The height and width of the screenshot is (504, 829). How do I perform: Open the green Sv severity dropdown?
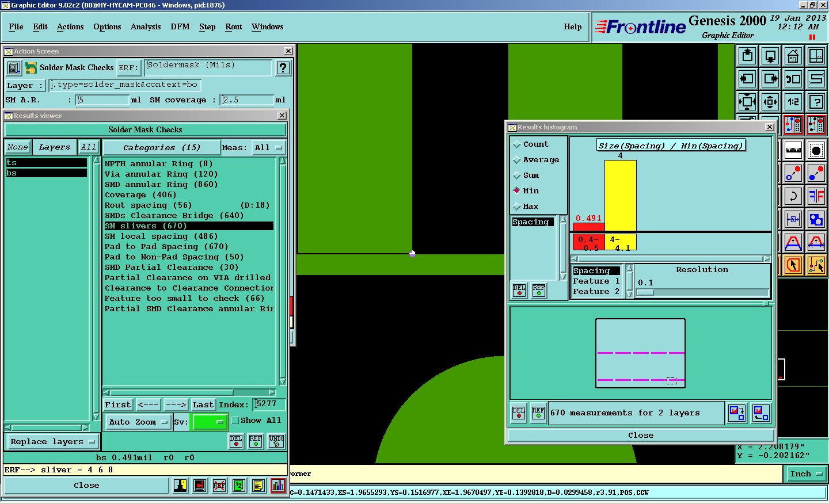[210, 422]
